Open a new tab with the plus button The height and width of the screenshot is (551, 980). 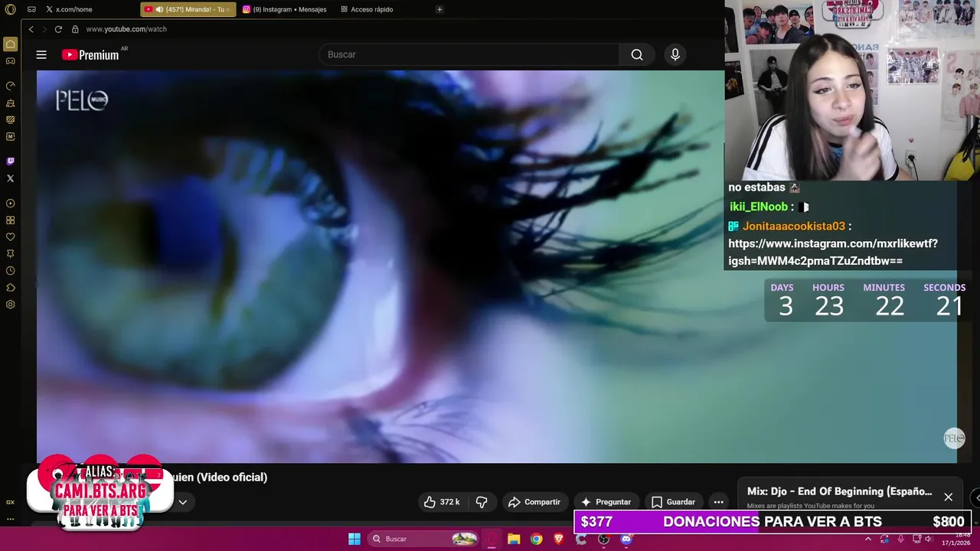[x=439, y=9]
